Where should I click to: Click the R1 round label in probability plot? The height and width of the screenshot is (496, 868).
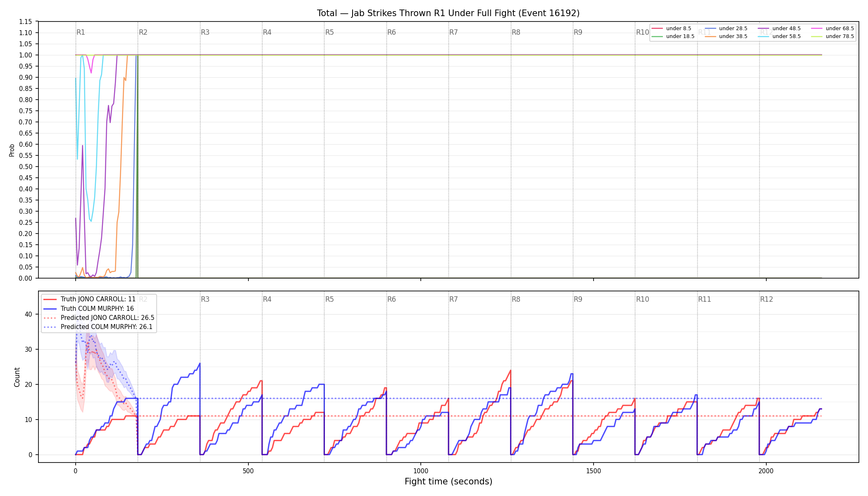click(81, 32)
